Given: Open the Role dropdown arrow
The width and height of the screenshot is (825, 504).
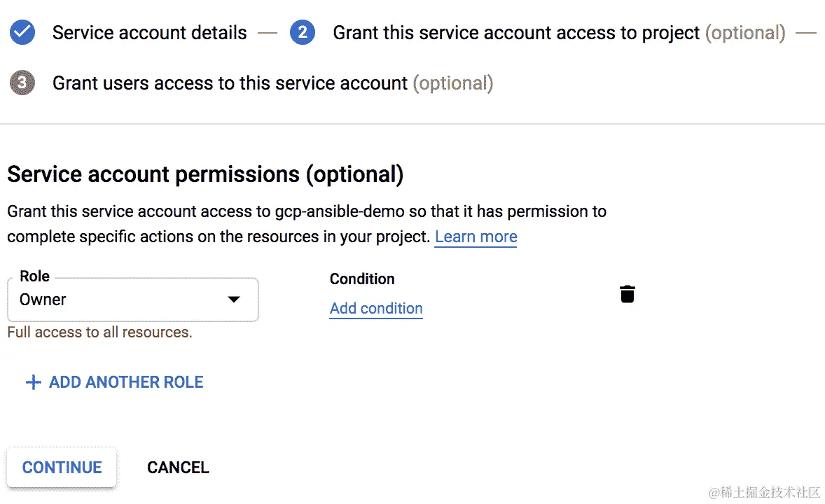Looking at the screenshot, I should pos(234,300).
